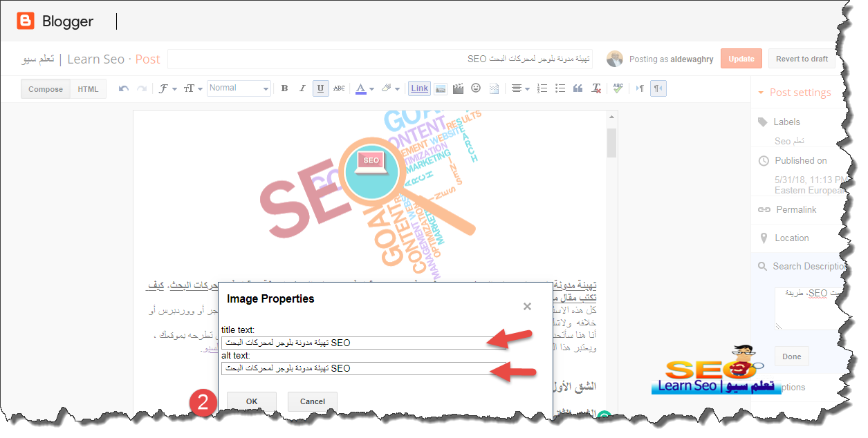The height and width of the screenshot is (438, 868).
Task: Click Done under Search Description
Action: click(x=792, y=356)
